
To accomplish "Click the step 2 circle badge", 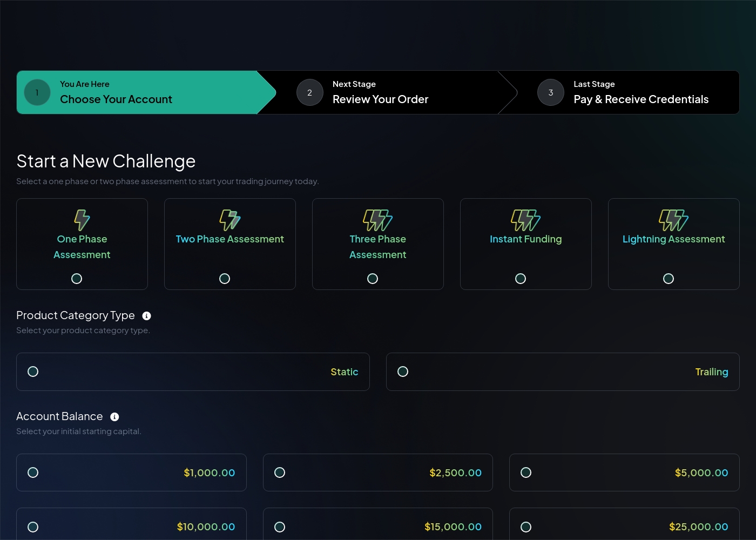I will click(310, 92).
